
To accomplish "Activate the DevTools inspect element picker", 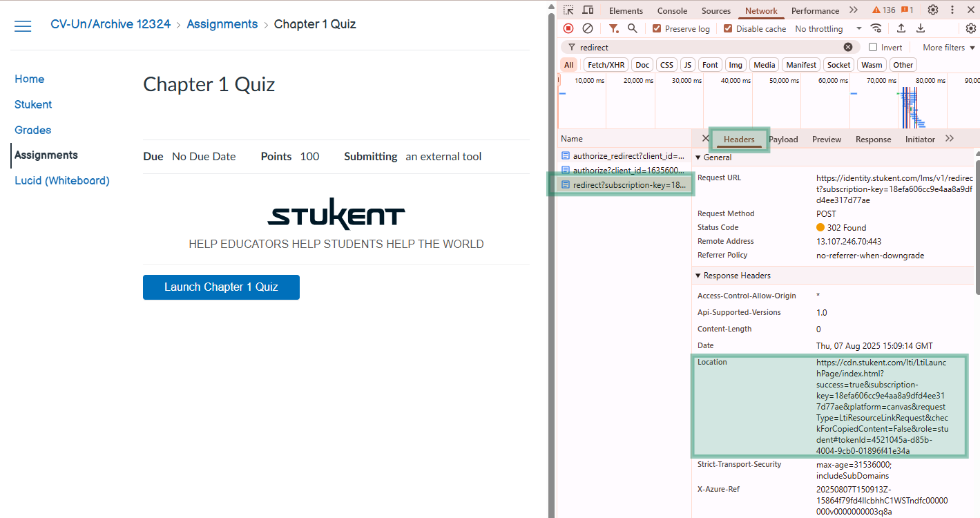I will (568, 10).
